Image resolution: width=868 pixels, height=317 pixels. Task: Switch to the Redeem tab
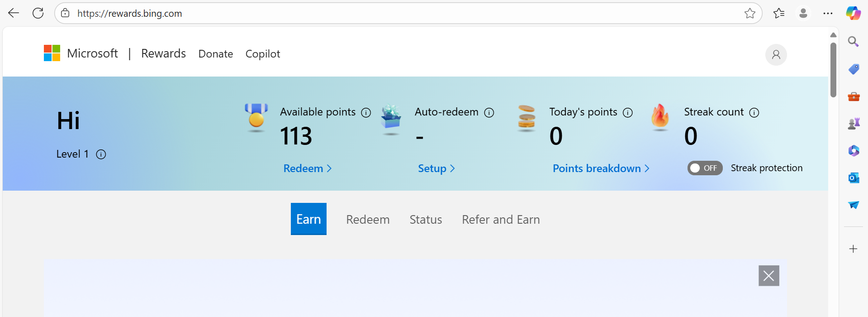coord(368,220)
